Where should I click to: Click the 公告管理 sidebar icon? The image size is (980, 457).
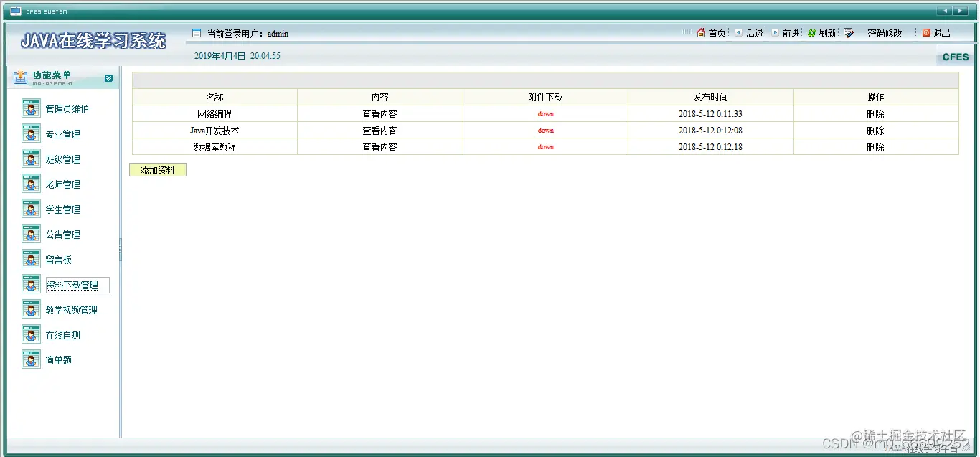click(31, 234)
